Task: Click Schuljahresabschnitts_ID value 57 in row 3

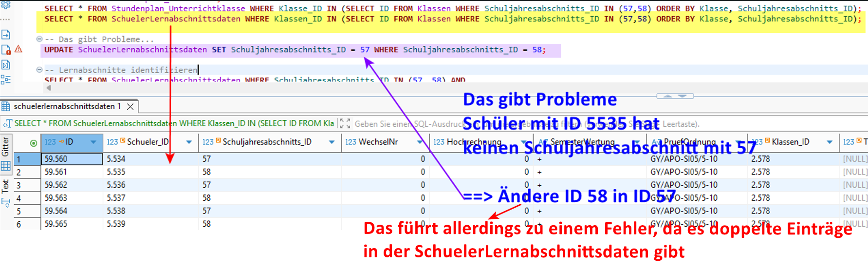Action: point(270,185)
